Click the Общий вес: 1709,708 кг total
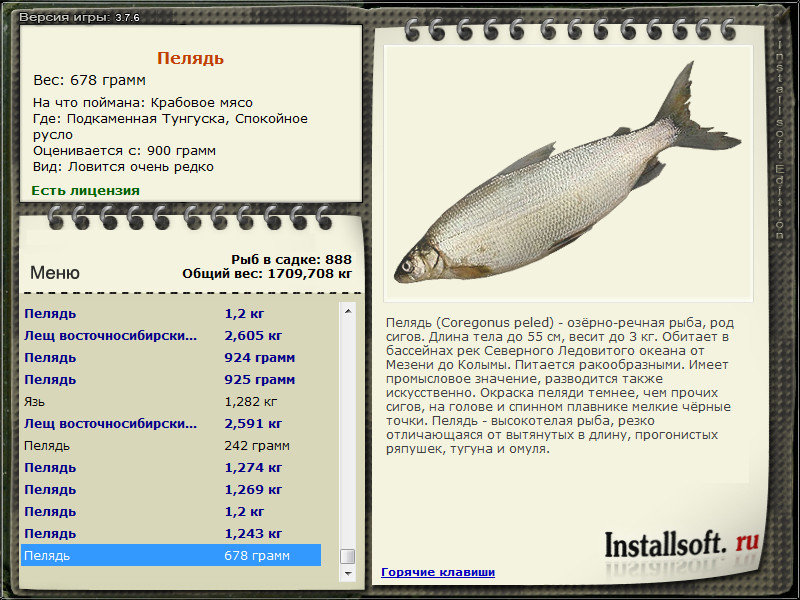800x600 pixels. [x=267, y=273]
